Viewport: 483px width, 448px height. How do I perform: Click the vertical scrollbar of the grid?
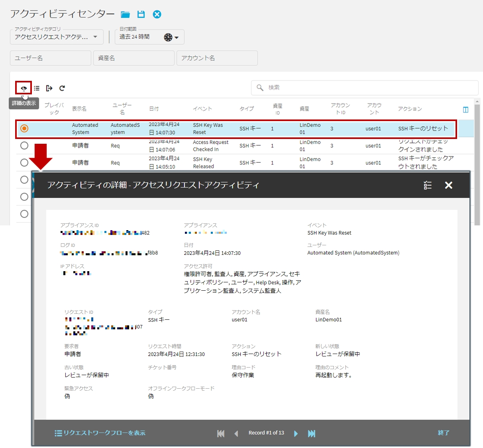coord(477,161)
